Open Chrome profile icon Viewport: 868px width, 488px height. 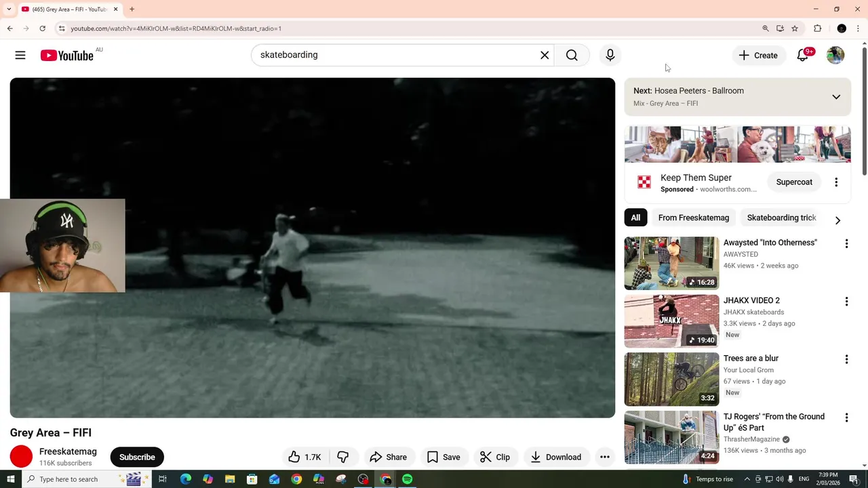(x=842, y=28)
